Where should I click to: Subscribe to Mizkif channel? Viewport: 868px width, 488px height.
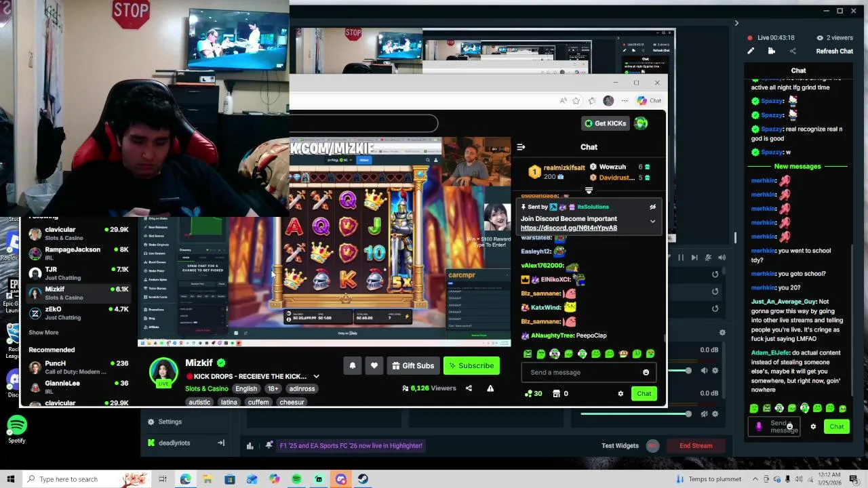point(471,366)
